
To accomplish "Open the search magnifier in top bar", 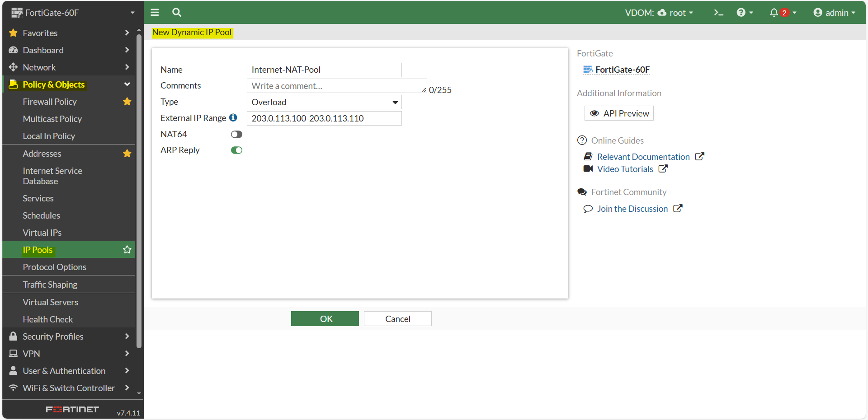I will pyautogui.click(x=177, y=13).
